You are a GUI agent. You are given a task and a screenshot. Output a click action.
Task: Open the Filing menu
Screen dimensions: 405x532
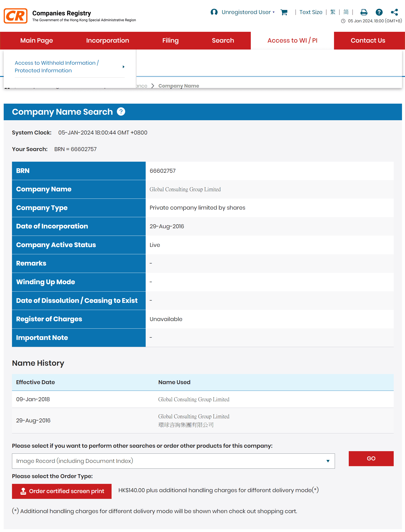coord(170,41)
